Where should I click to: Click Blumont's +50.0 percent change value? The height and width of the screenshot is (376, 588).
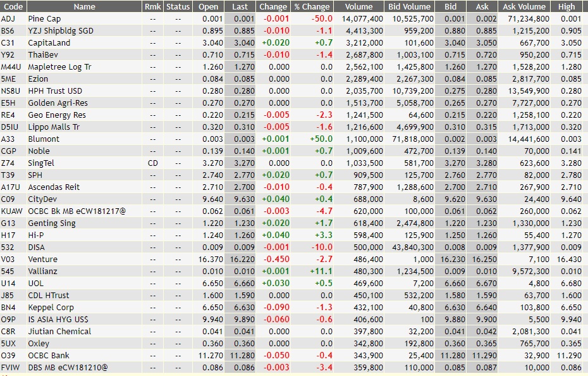point(320,139)
